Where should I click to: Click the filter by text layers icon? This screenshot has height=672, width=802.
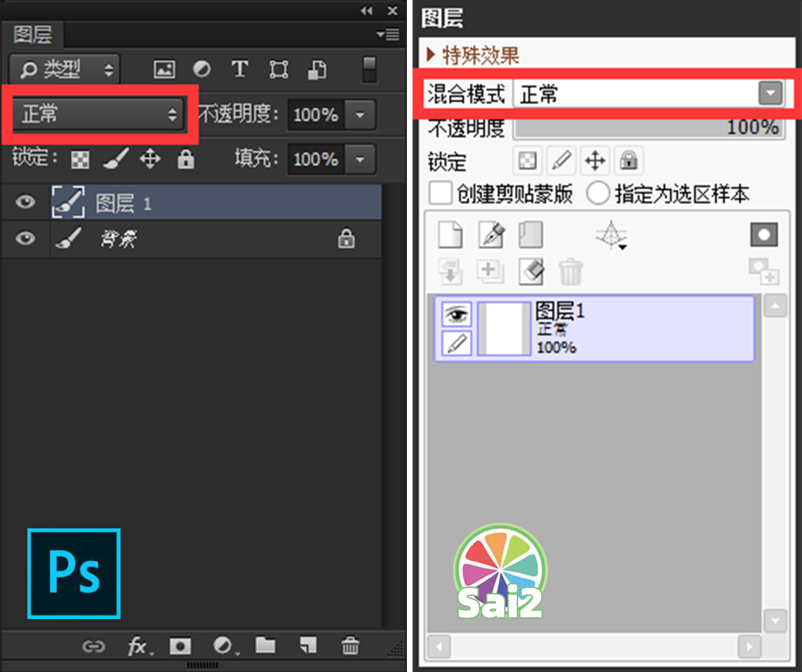240,69
